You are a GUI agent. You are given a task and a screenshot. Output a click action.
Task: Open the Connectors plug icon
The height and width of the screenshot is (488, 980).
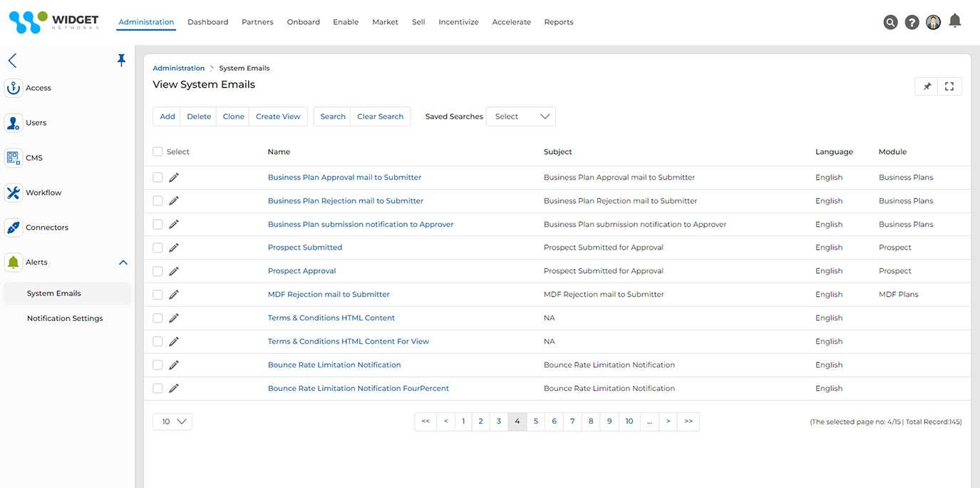pyautogui.click(x=14, y=228)
